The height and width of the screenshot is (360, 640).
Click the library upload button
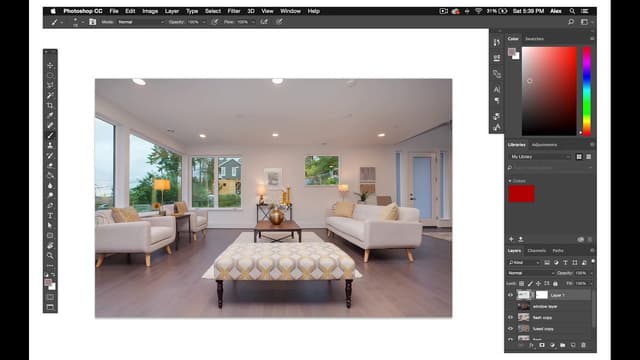click(x=520, y=239)
